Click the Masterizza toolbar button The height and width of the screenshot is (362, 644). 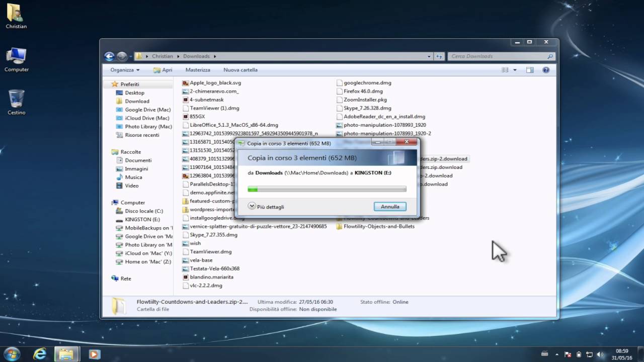click(x=198, y=70)
